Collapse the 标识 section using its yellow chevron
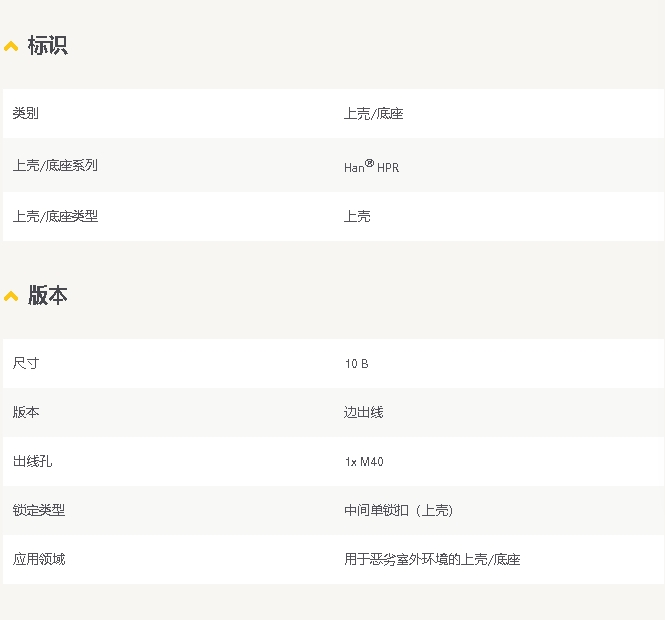The image size is (665, 620). [x=11, y=46]
